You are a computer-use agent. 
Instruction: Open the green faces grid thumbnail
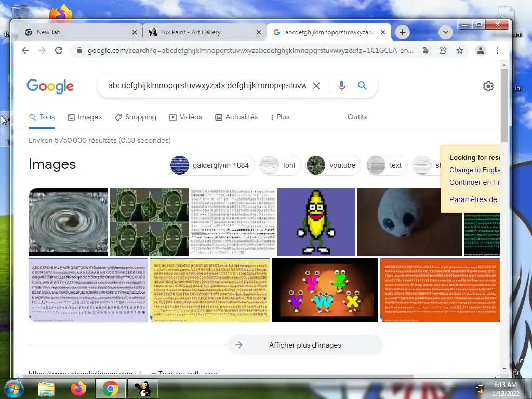click(x=149, y=222)
